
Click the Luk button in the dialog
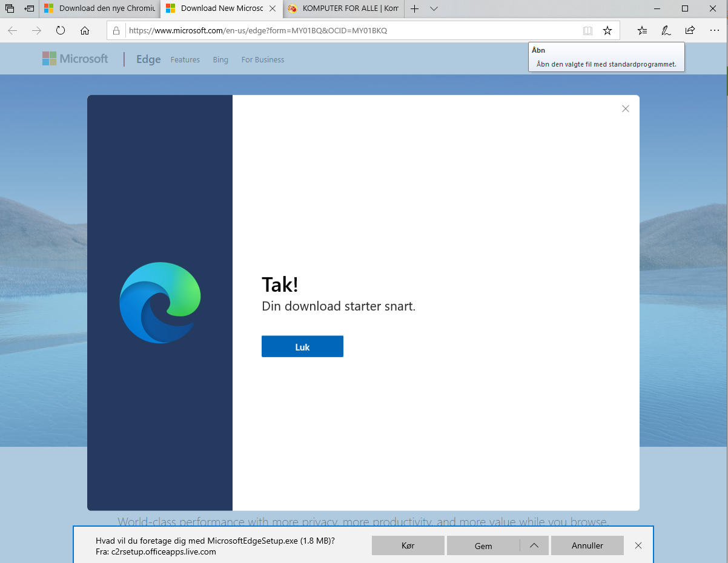[x=302, y=346]
